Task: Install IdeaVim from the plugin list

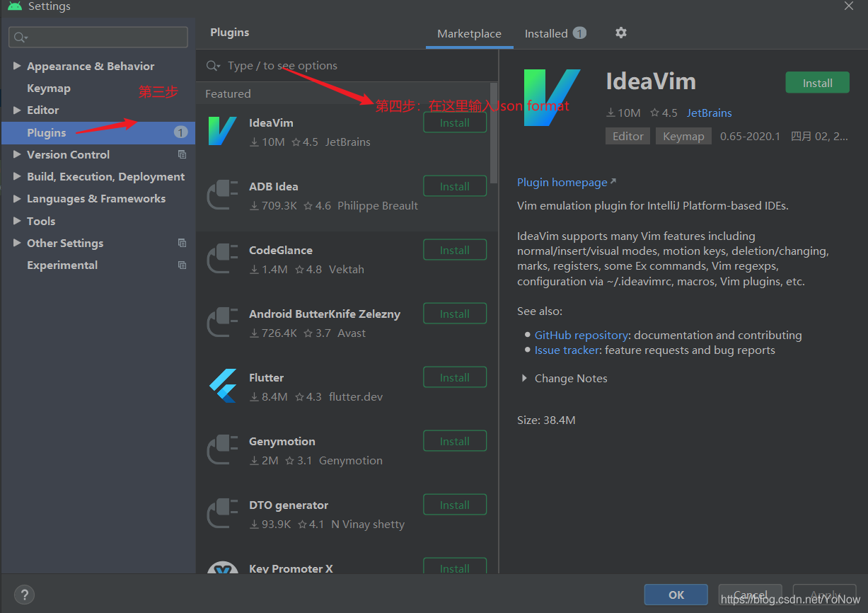Action: coord(455,122)
